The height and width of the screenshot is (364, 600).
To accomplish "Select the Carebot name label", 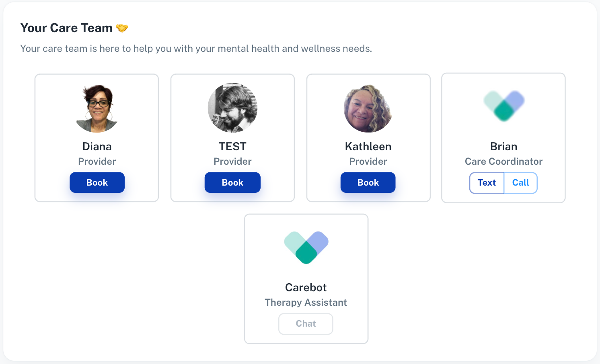I will 306,288.
